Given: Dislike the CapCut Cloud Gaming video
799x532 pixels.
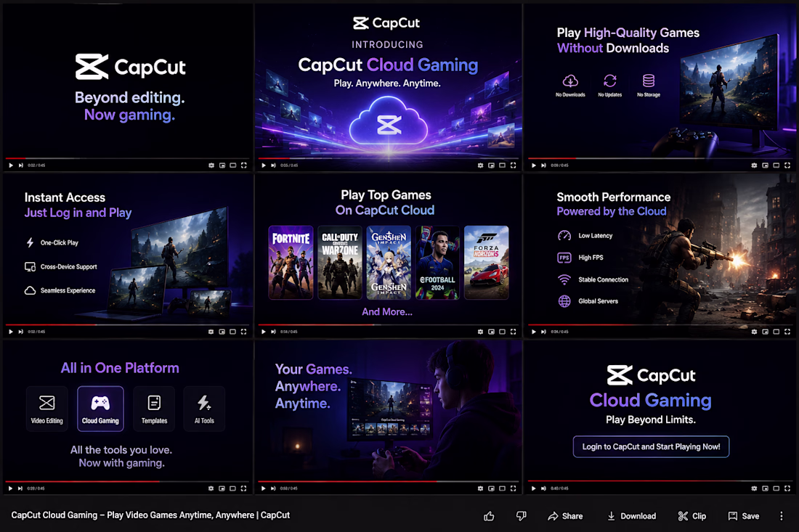Looking at the screenshot, I should pos(521,516).
